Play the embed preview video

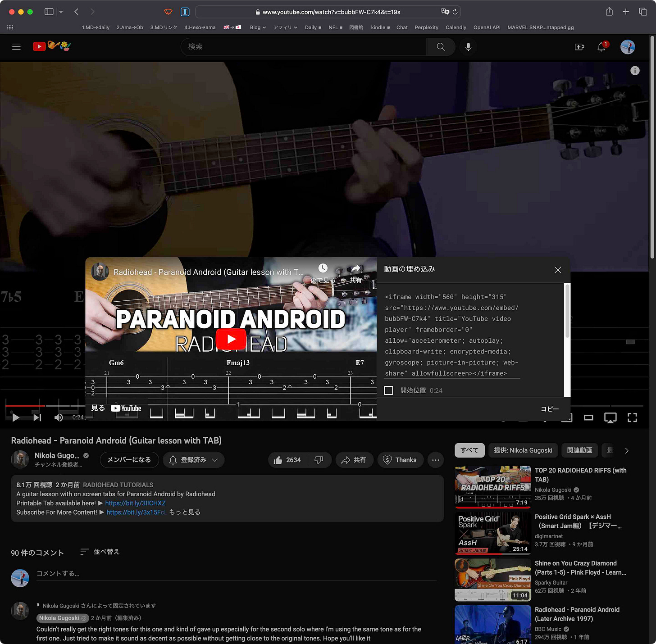(x=231, y=339)
